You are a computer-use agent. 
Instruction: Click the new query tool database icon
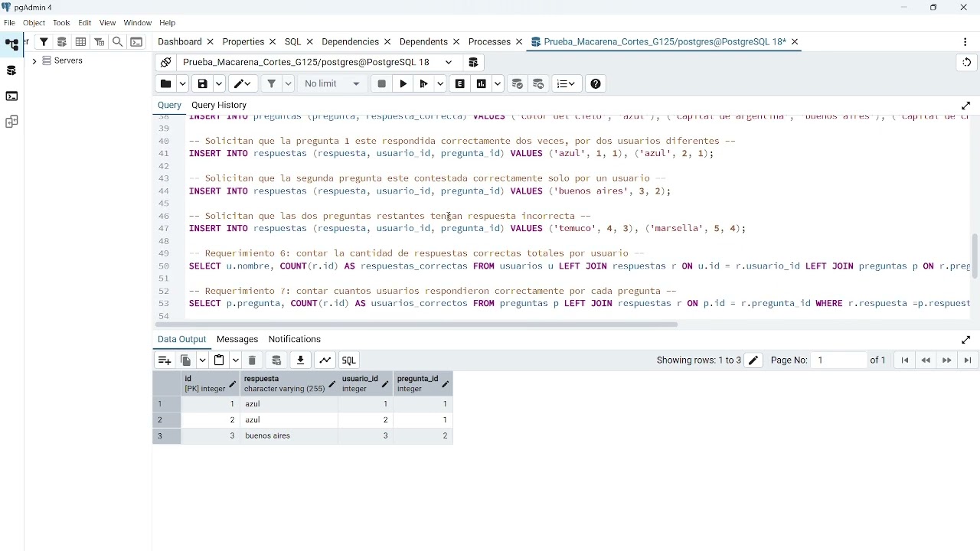point(474,63)
